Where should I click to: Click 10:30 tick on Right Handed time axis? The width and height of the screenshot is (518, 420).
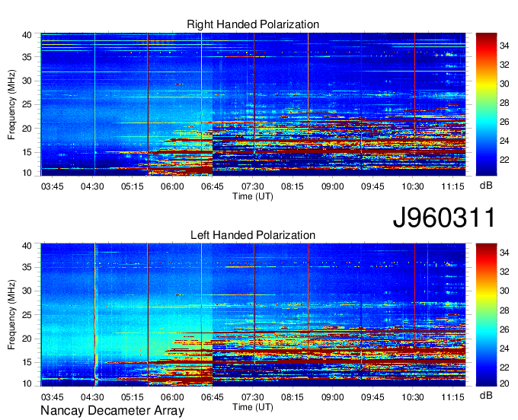pos(413,186)
